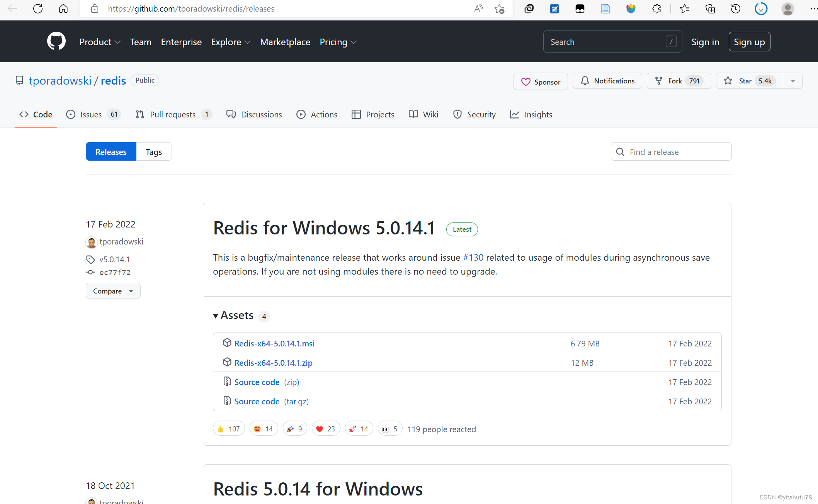Click the GitHub Search field
Viewport: 818px width, 504px height.
tap(612, 42)
